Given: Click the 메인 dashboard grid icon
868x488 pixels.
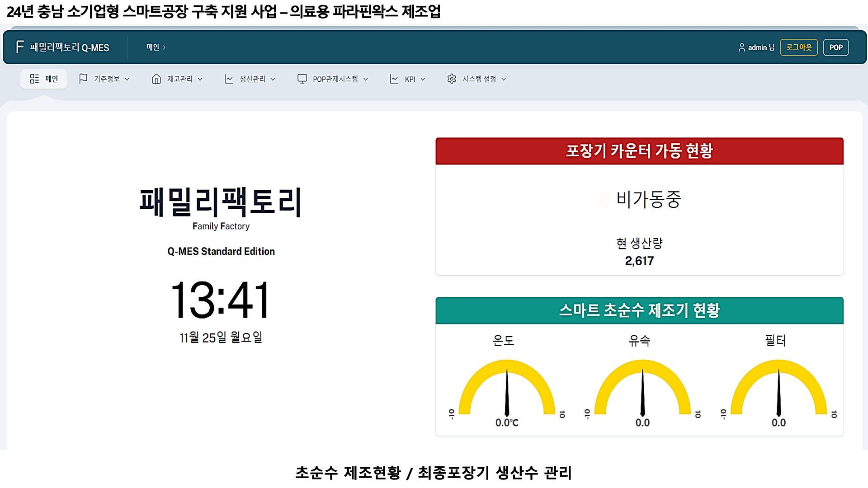Looking at the screenshot, I should coord(34,79).
